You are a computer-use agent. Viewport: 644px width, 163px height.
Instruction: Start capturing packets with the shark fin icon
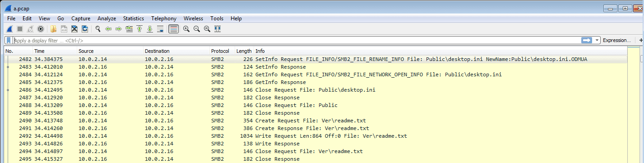tap(9, 29)
